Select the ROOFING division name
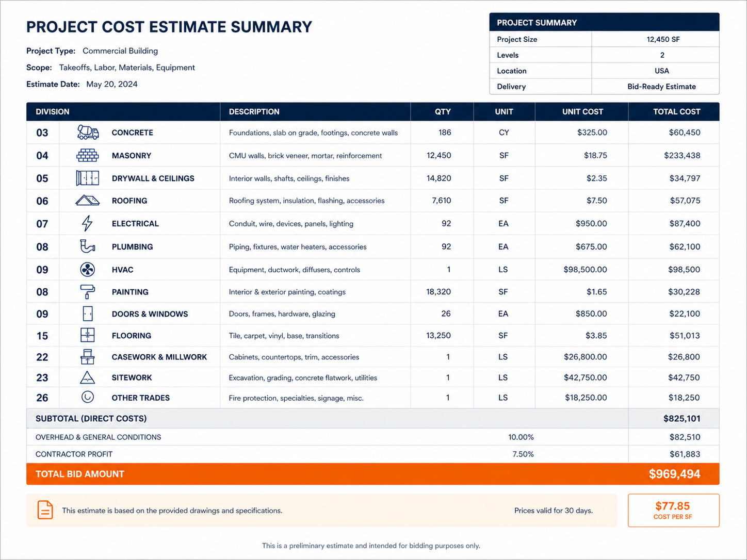Viewport: 747px width, 560px height. click(x=129, y=201)
